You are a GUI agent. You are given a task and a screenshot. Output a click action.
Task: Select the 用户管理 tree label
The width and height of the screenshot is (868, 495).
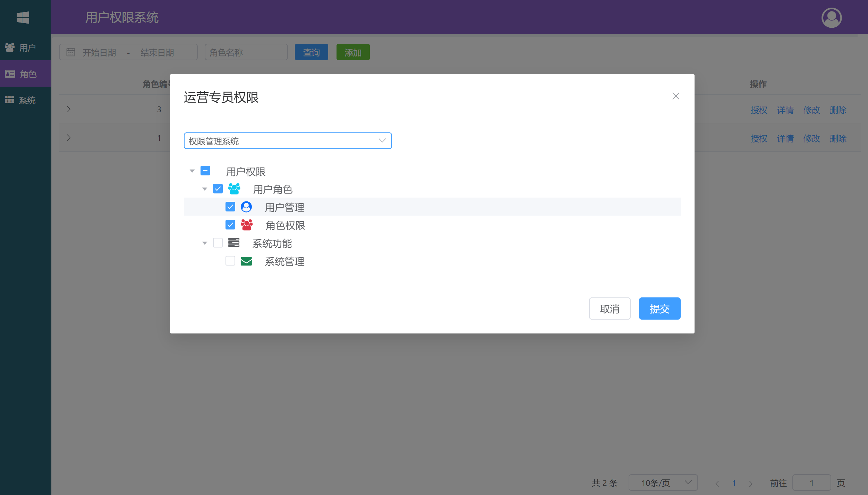284,207
